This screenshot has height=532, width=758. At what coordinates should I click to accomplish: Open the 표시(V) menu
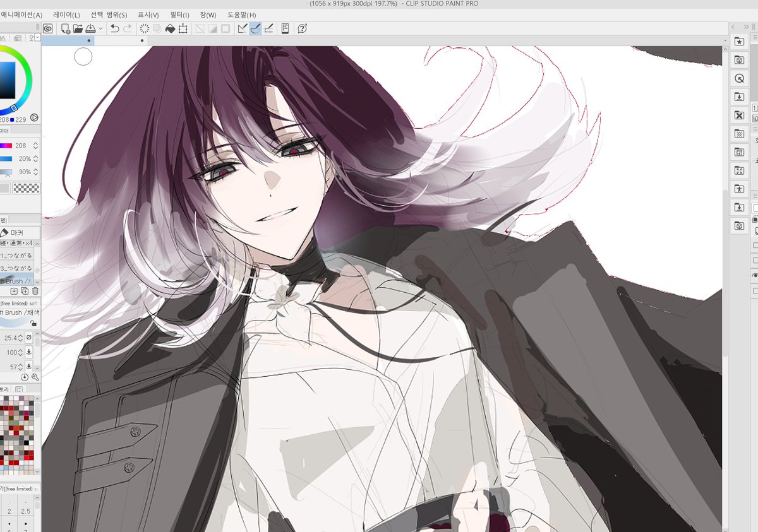coord(148,15)
